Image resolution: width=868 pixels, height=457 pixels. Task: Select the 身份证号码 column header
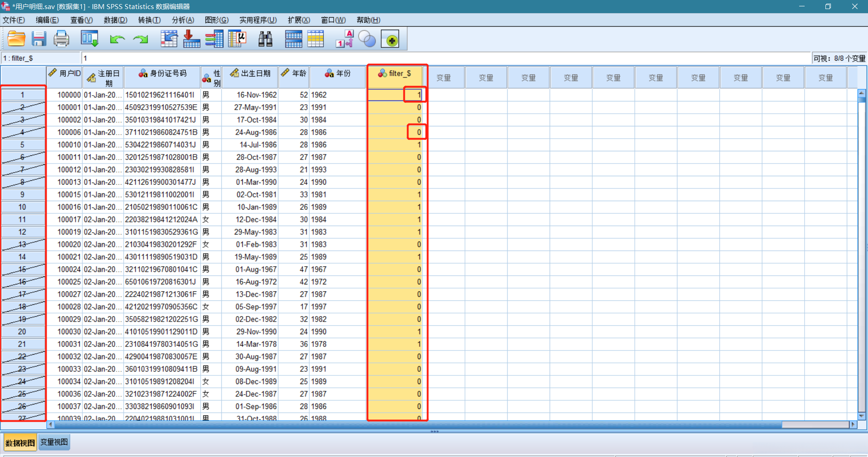tap(162, 77)
